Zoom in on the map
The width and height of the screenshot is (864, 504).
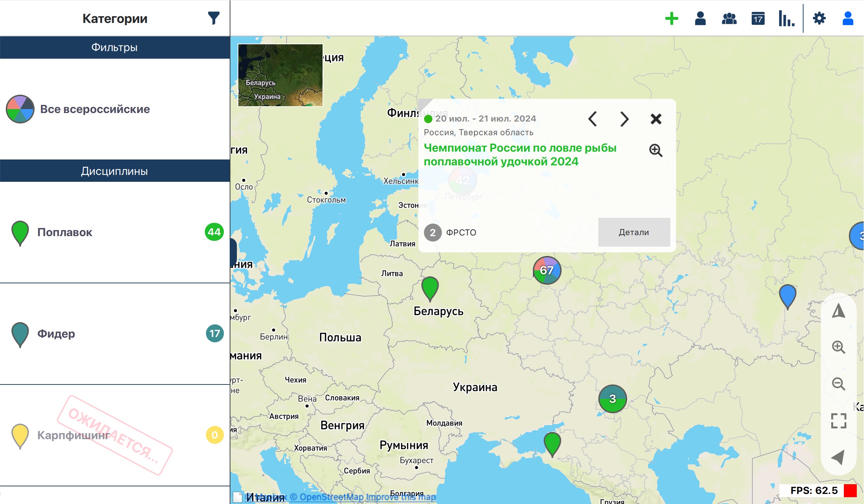click(838, 347)
